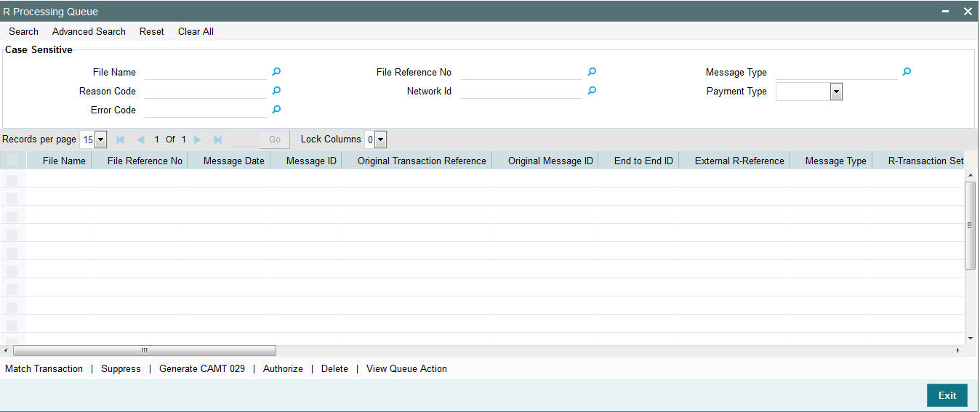
Task: Focus the File Reference No input field
Action: coord(521,72)
